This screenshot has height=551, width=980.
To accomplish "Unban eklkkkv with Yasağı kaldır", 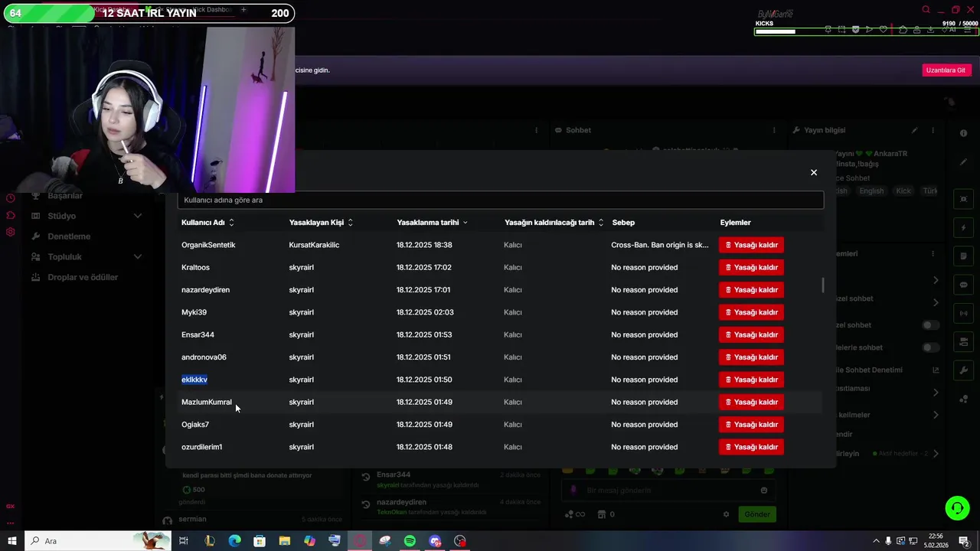I will [751, 380].
